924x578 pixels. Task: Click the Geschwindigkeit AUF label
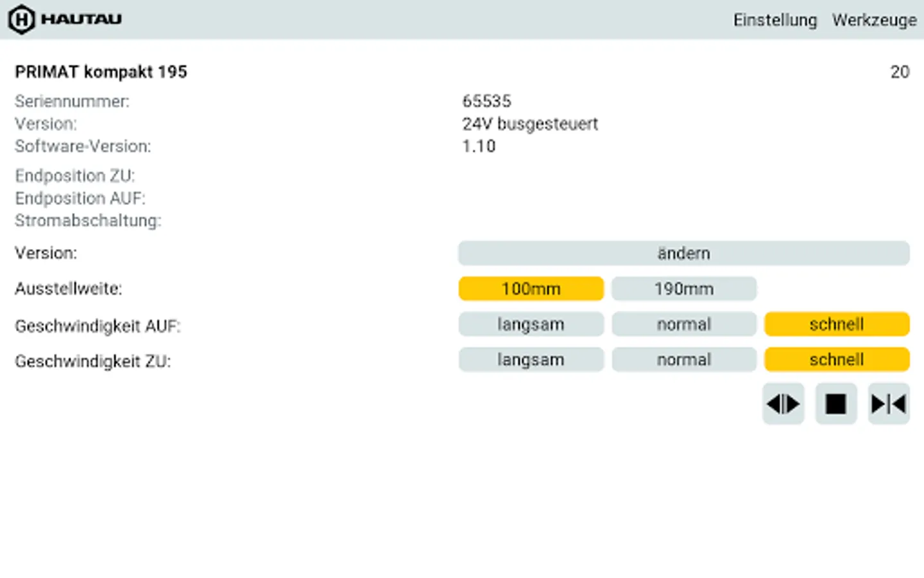pyautogui.click(x=98, y=326)
